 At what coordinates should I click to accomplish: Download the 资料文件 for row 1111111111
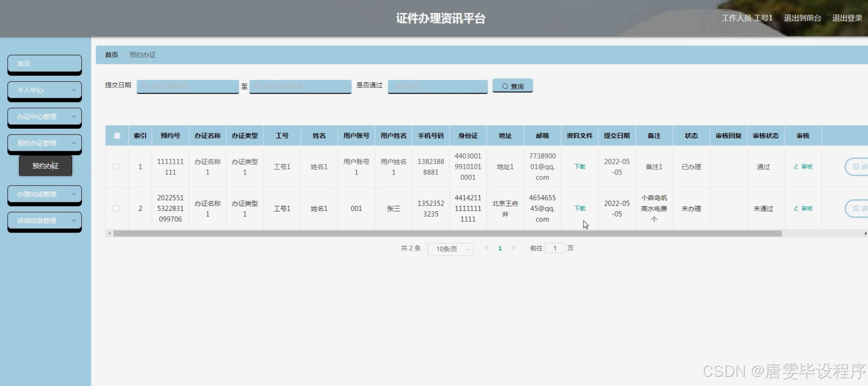point(580,167)
